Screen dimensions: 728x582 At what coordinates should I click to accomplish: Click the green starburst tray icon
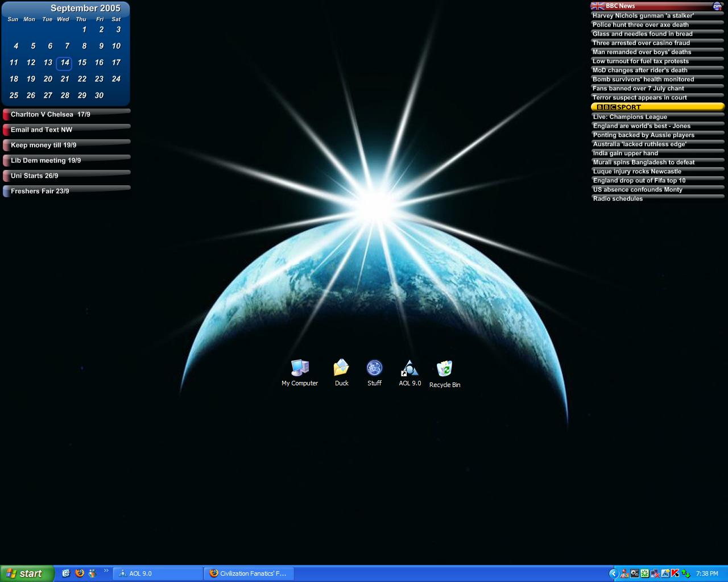click(645, 573)
